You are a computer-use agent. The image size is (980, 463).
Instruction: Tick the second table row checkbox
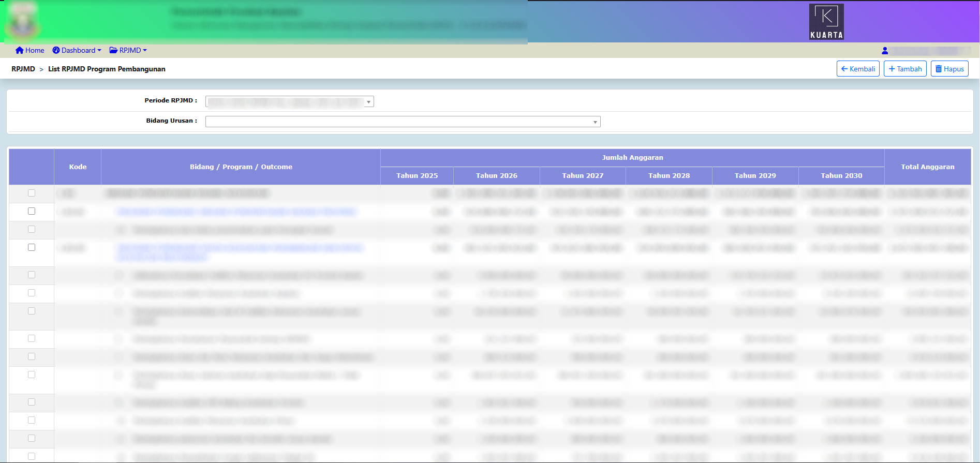pos(32,211)
